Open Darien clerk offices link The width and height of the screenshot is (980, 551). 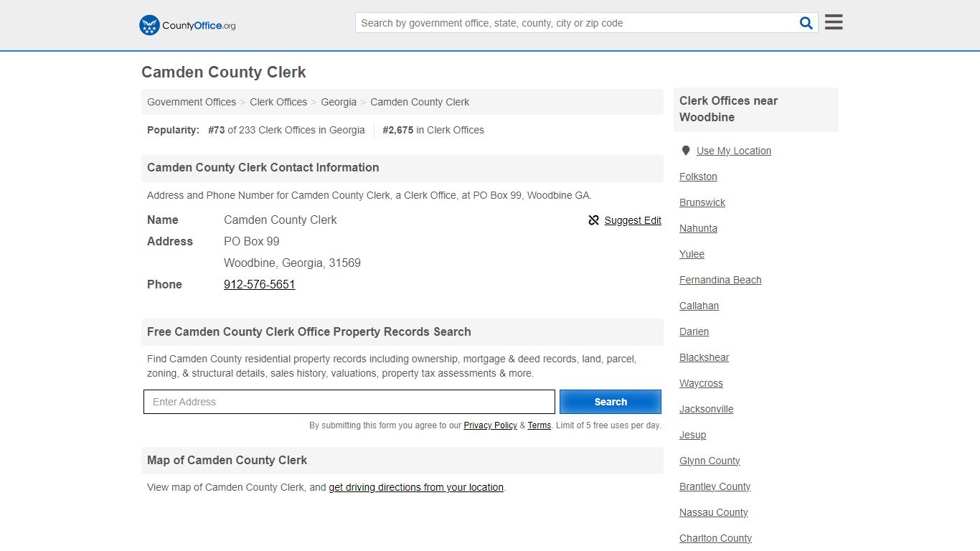point(694,331)
